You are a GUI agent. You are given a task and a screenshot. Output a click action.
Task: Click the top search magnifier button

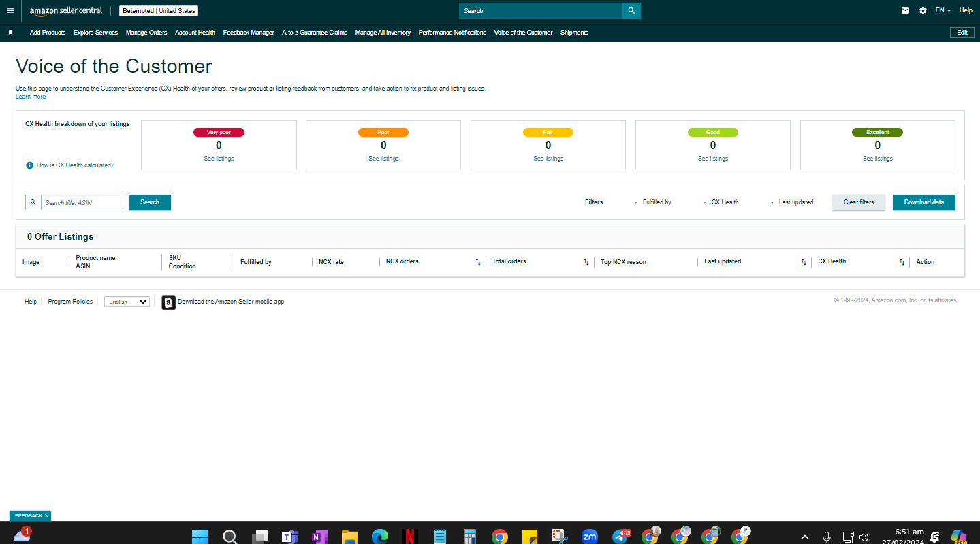point(631,11)
